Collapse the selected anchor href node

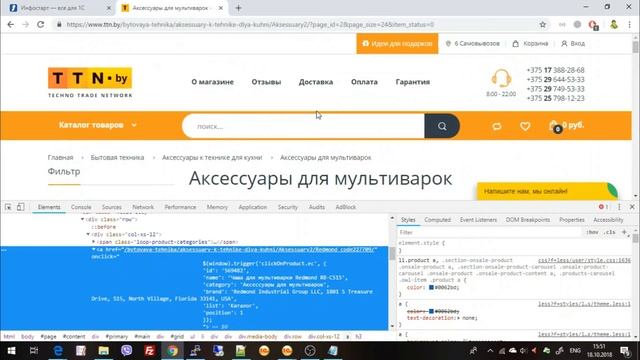pyautogui.click(x=93, y=249)
